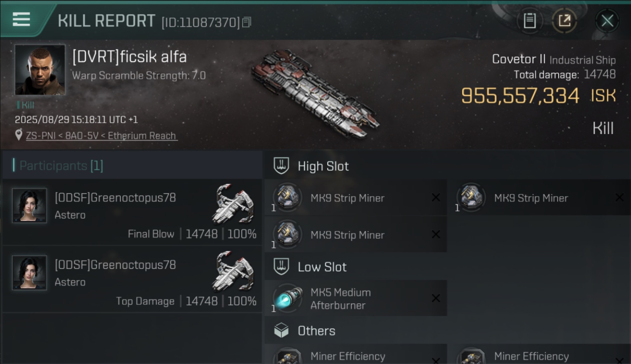The width and height of the screenshot is (631, 364).
Task: Click the MK5 Medium Afterburner icon
Action: tap(287, 298)
